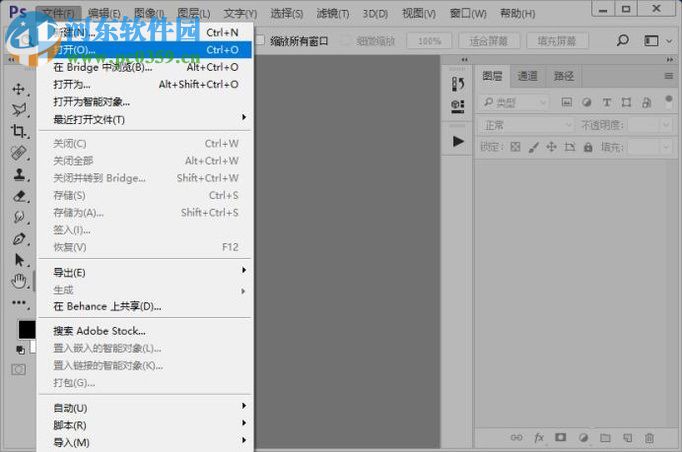Open the workspace switcher icon
Screen dimensions: 682x452
pos(651,41)
